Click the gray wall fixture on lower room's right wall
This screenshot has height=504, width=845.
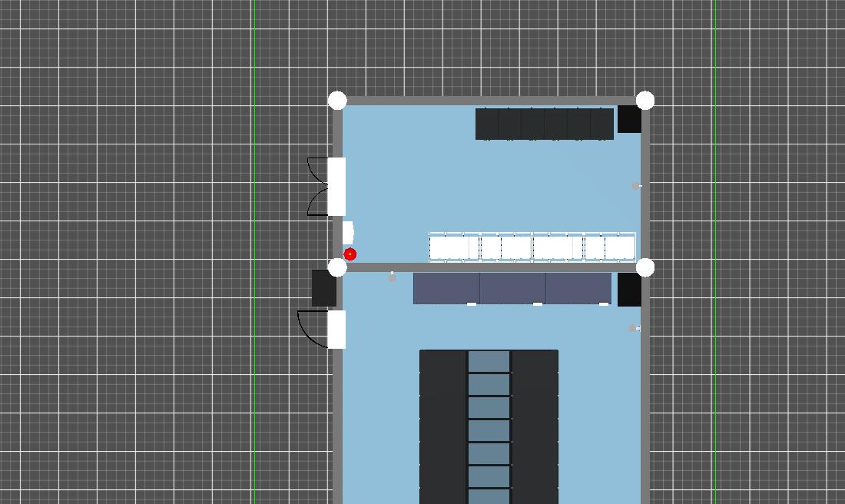click(x=633, y=329)
